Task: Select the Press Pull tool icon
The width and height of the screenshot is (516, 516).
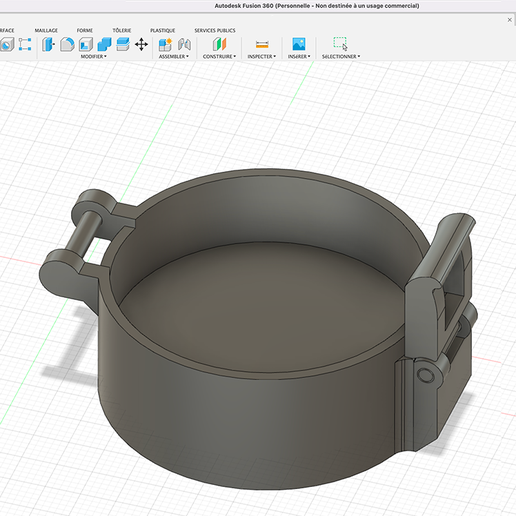Action: (48, 44)
